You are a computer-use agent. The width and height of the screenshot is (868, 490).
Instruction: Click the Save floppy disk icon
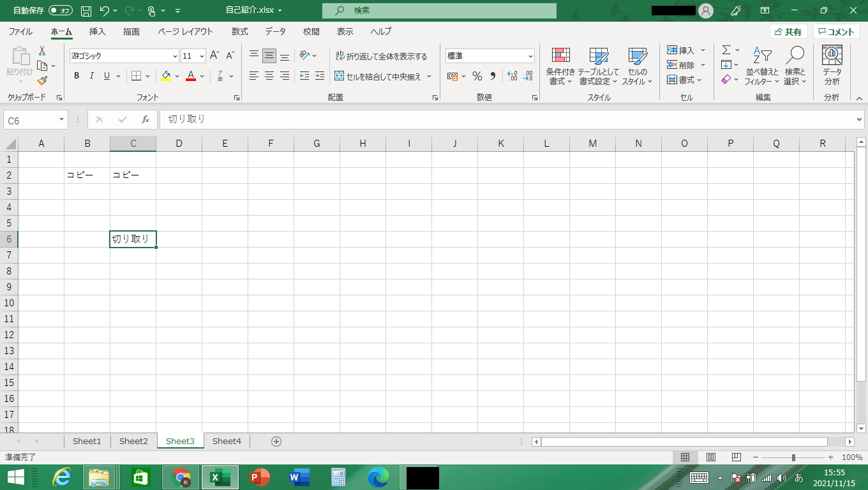point(86,11)
